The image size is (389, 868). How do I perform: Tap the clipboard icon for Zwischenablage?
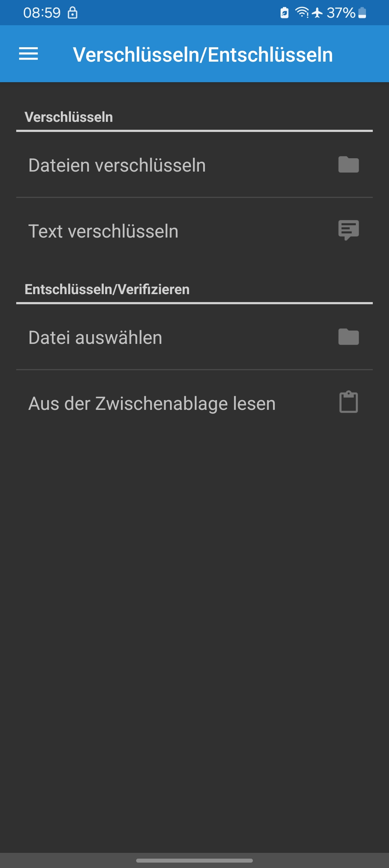[x=349, y=402]
